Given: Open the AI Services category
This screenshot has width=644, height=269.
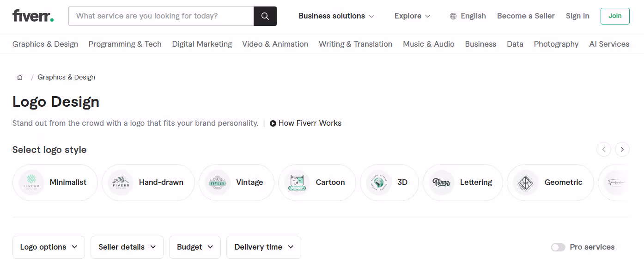Looking at the screenshot, I should tap(609, 44).
